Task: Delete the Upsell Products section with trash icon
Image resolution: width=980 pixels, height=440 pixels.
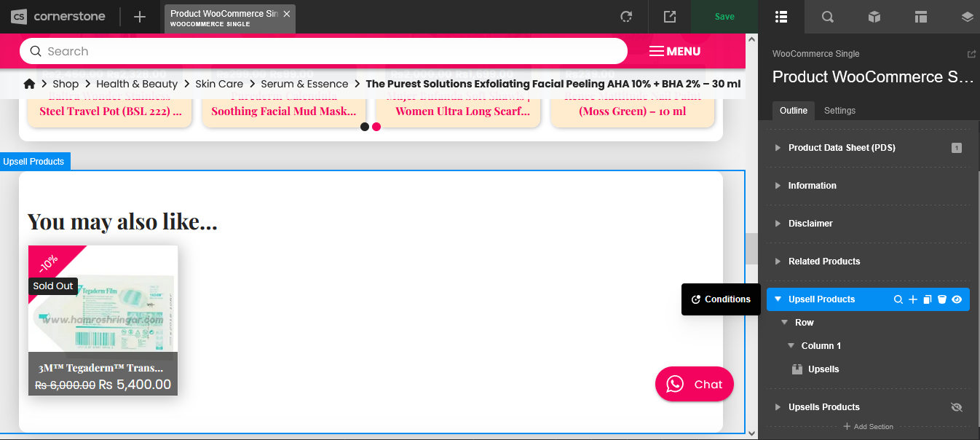Action: click(941, 299)
